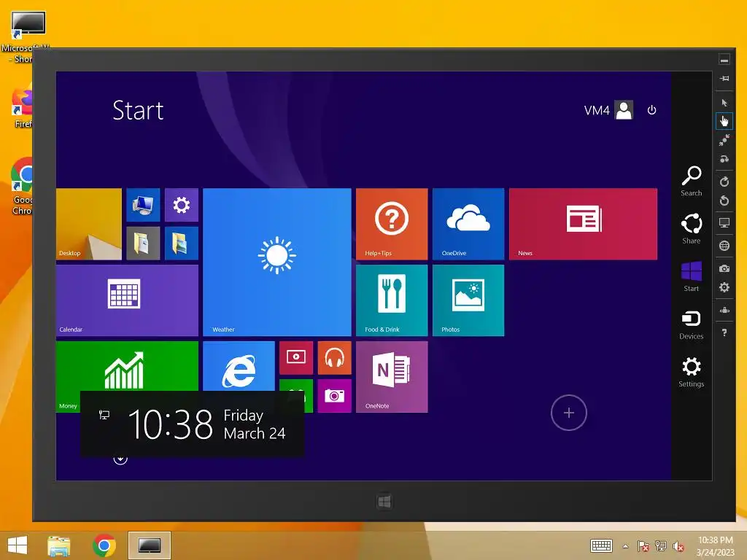Select the Firefox desktop shortcut
Image resolution: width=747 pixels, height=560 pixels.
tap(21, 107)
